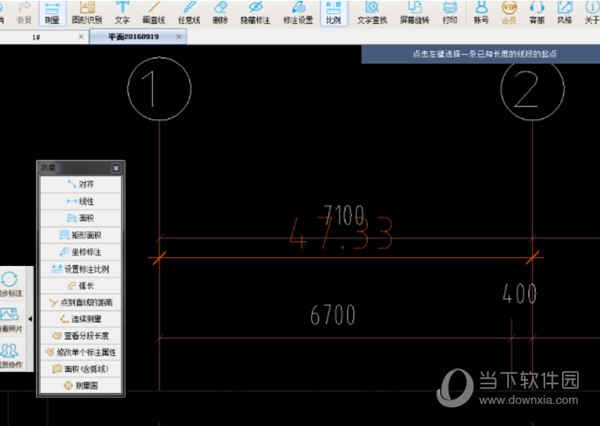The image size is (600, 426).
Task: Click the 风格 style icon
Action: click(564, 13)
